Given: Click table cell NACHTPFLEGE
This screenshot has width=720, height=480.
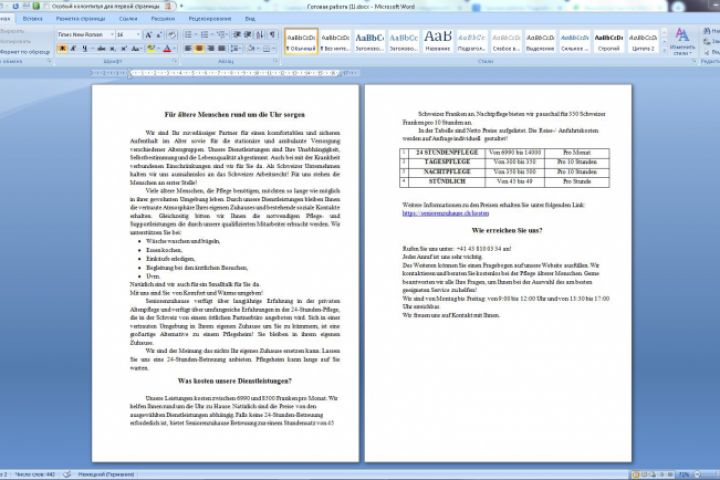Looking at the screenshot, I should click(x=447, y=172).
